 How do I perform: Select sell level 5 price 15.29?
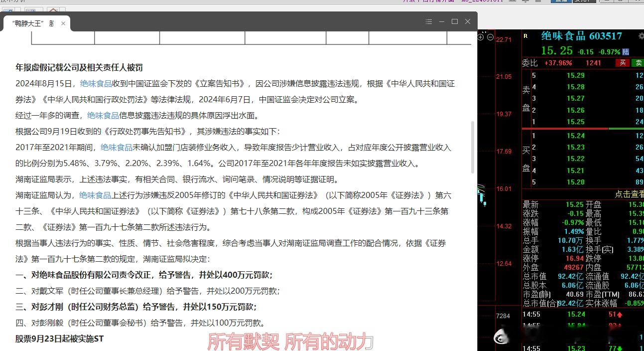575,75
